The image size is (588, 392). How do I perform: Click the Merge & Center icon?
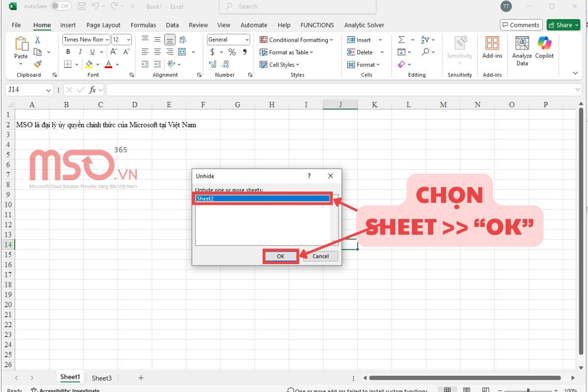pos(182,52)
